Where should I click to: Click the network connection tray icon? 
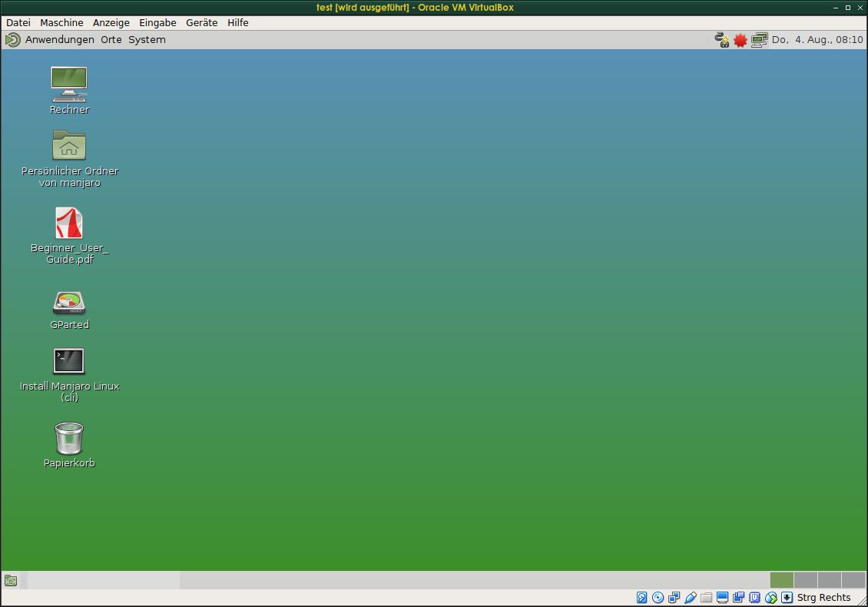click(759, 40)
